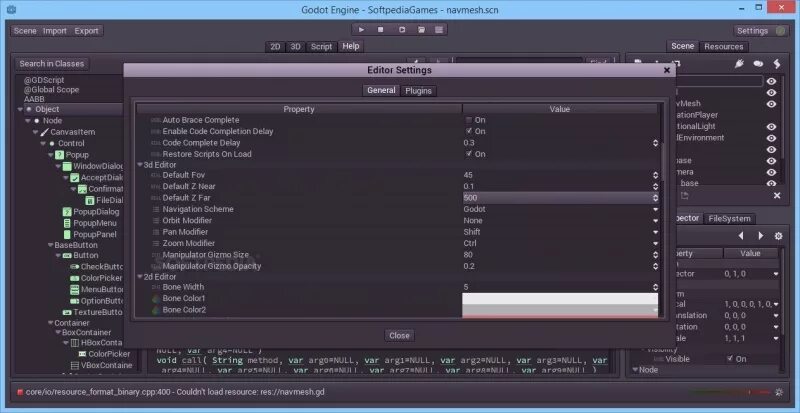The width and height of the screenshot is (800, 413).
Task: Play the edited scene icon in toolbar
Action: click(402, 30)
